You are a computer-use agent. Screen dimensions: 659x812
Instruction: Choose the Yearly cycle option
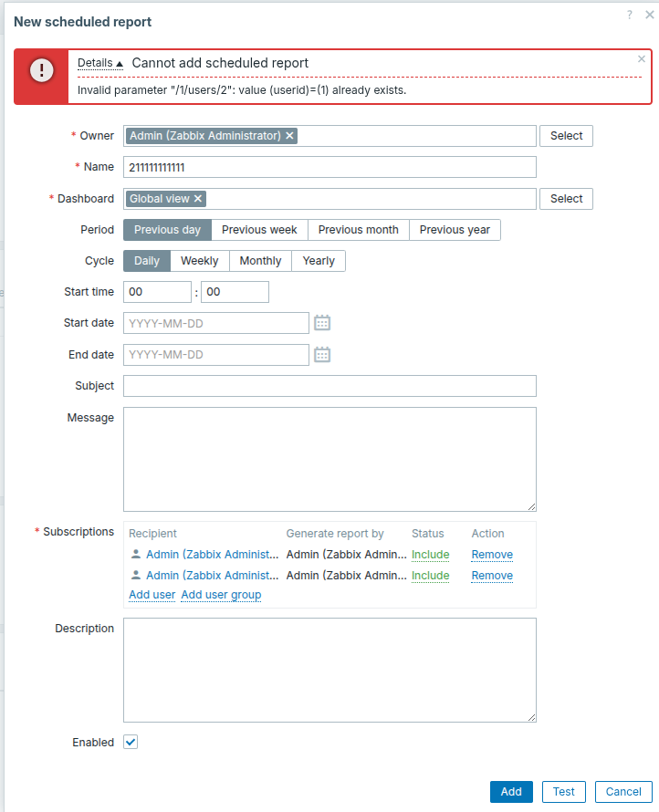point(319,261)
